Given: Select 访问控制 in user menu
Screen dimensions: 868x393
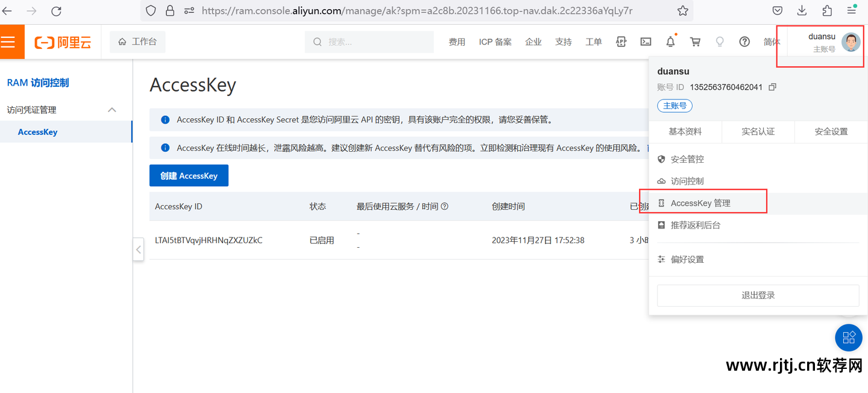Looking at the screenshot, I should click(x=758, y=181).
